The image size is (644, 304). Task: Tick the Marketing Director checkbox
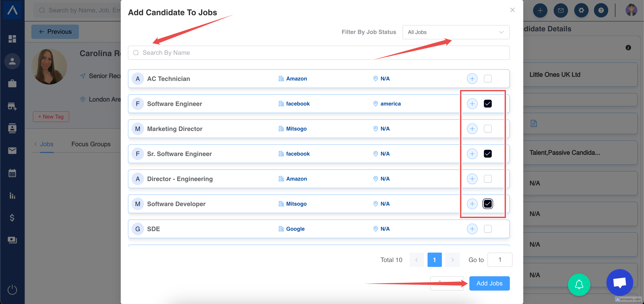click(487, 129)
